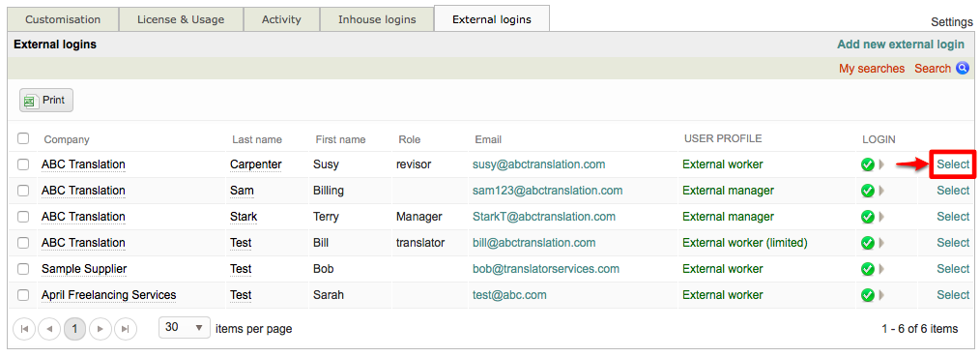Jump to the last results page
The height and width of the screenshot is (357, 980).
coord(126,328)
